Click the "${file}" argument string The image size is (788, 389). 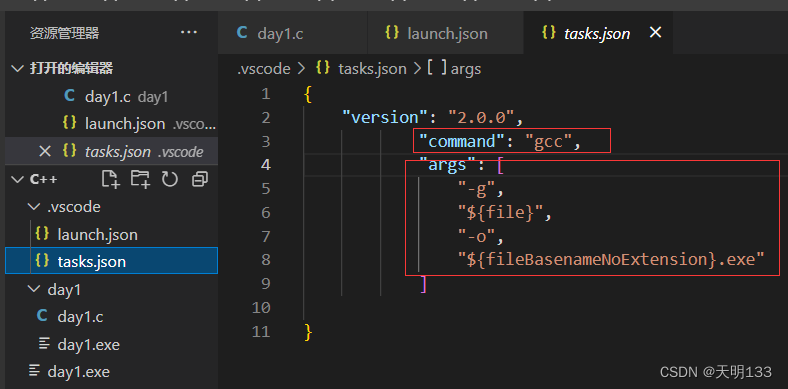click(500, 213)
